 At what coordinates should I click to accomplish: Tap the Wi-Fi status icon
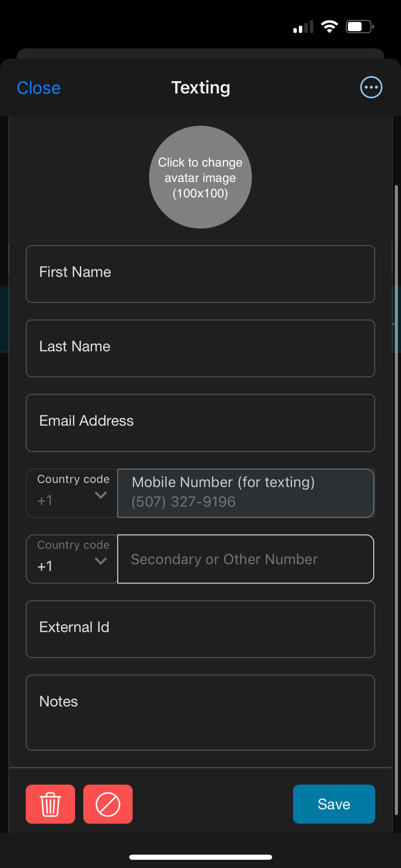[x=329, y=27]
